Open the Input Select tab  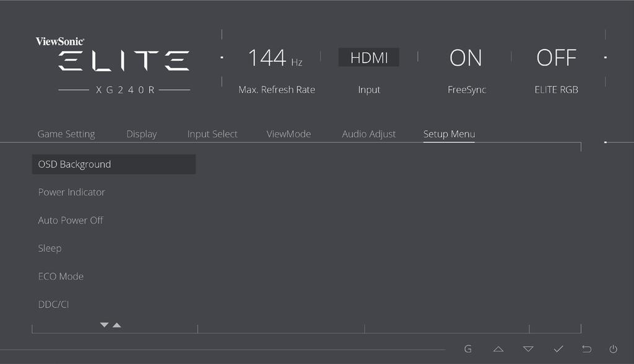212,134
